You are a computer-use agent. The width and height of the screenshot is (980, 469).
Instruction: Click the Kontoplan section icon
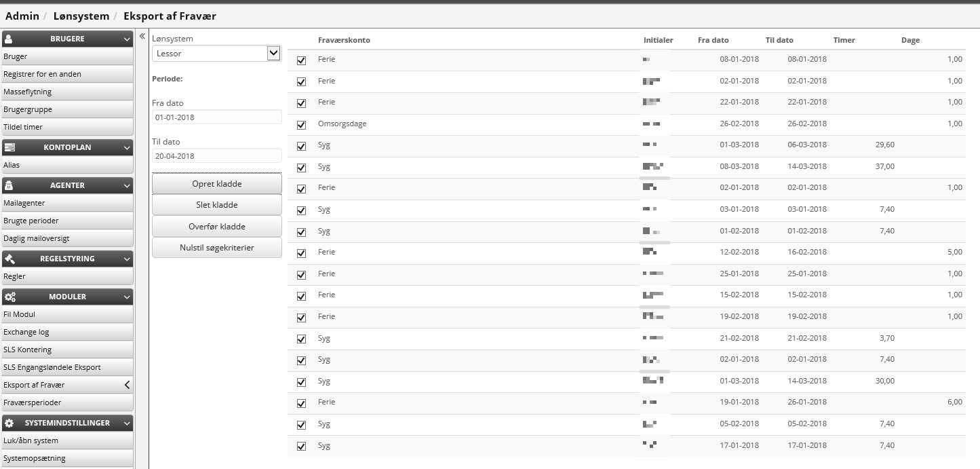[x=9, y=147]
